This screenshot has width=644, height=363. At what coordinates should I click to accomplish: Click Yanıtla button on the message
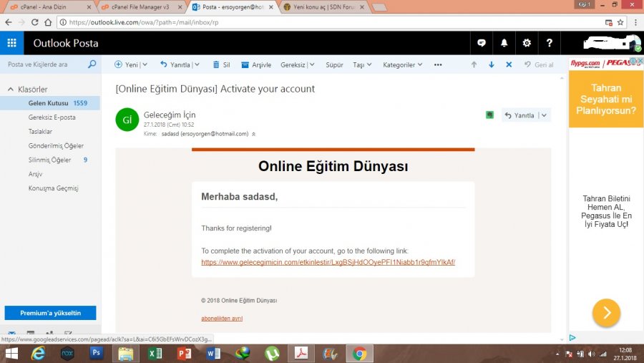pyautogui.click(x=519, y=115)
